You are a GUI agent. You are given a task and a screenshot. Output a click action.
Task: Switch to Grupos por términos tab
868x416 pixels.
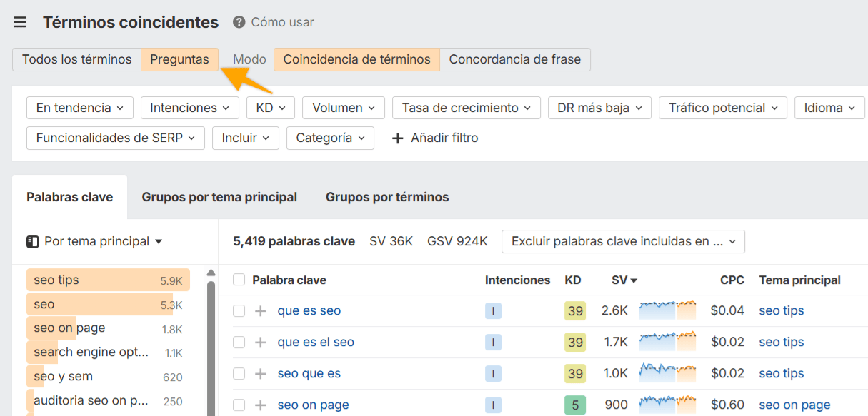[x=387, y=198]
